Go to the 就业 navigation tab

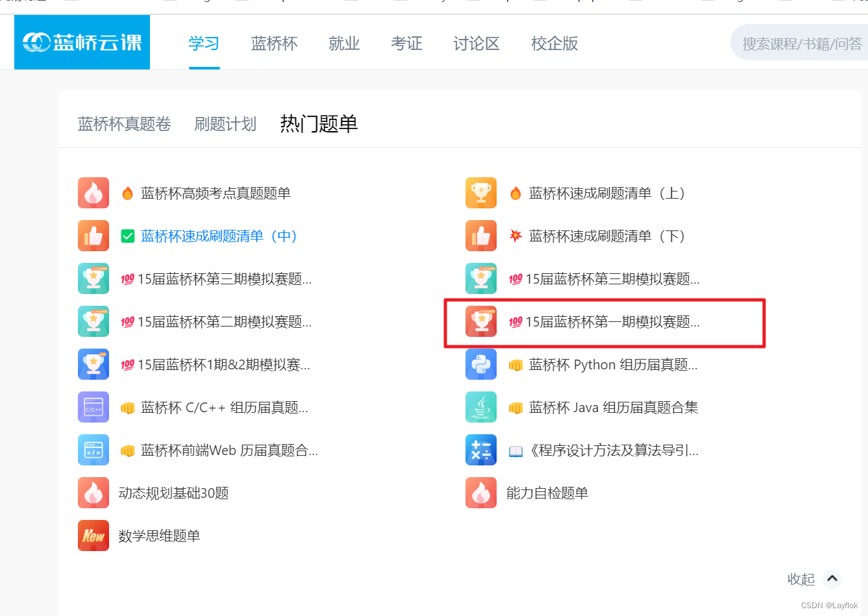point(344,43)
